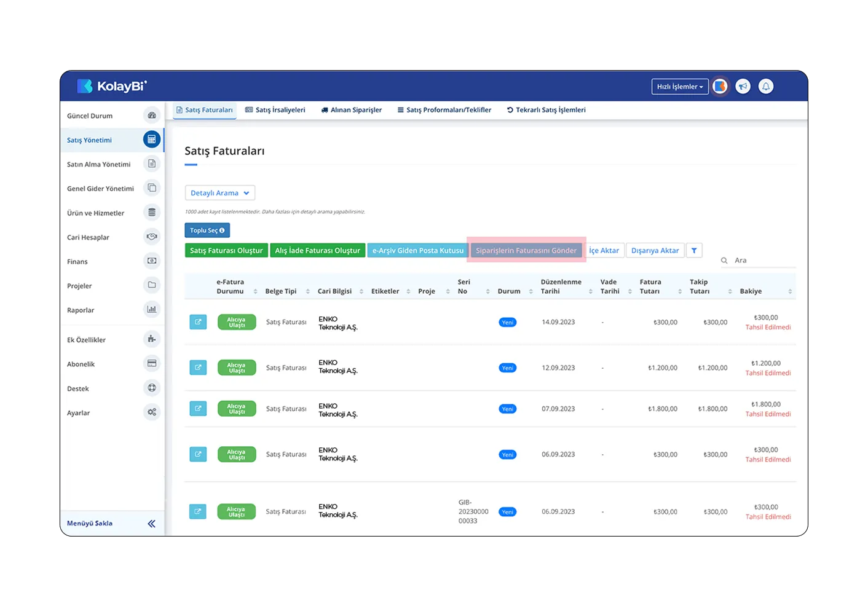Click Alış İade Faturası Oluştur button
Screen dimensions: 868x590
pos(318,250)
